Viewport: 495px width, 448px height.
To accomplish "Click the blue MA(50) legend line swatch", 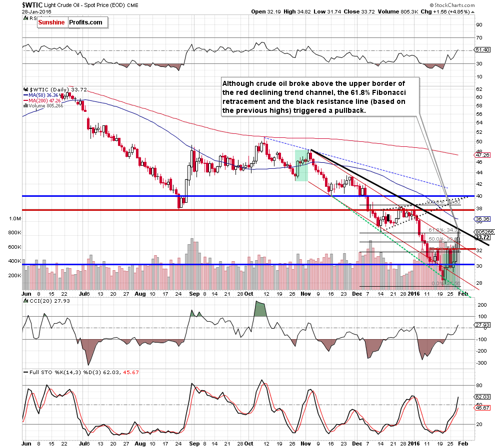I will coord(26,95).
